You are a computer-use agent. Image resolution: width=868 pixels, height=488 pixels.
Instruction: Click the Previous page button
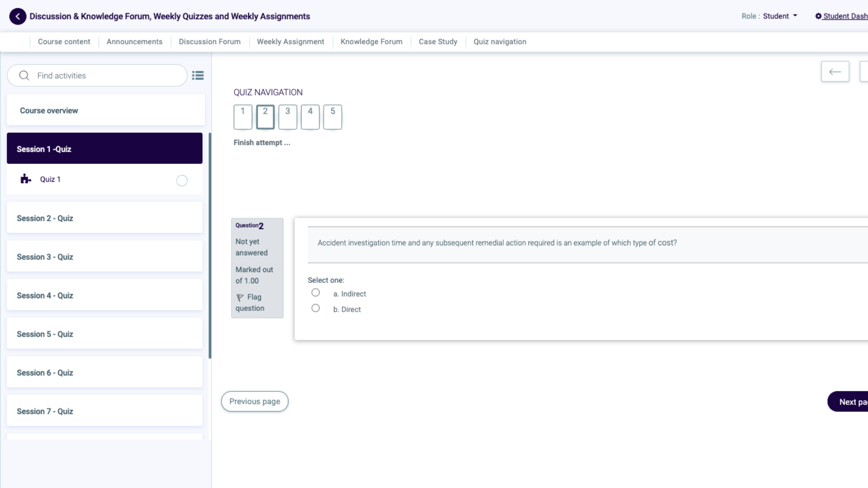[x=255, y=401]
